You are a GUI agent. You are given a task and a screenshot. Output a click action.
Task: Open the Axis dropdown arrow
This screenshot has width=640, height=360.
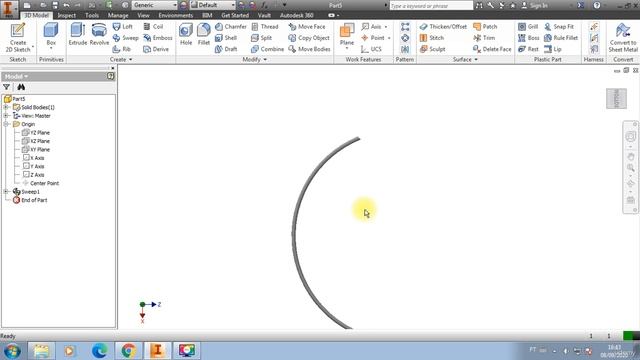coord(386,27)
